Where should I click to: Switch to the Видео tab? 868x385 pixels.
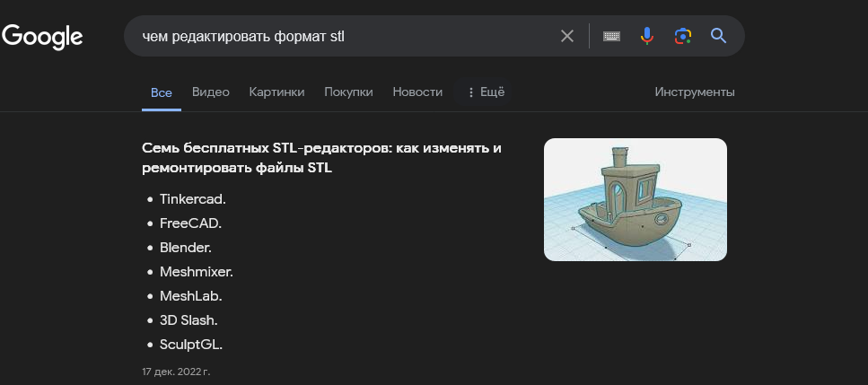coord(210,92)
